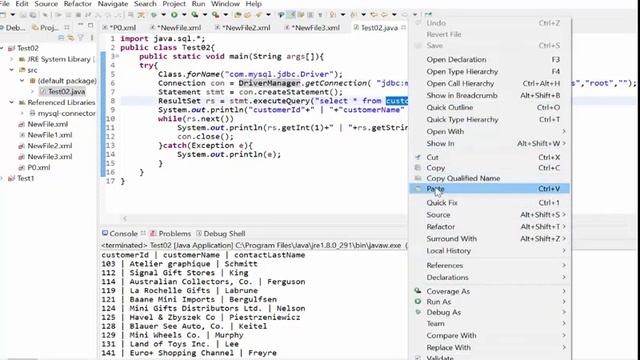
Task: Switch to the *P0.xml editor tab
Action: [119, 28]
